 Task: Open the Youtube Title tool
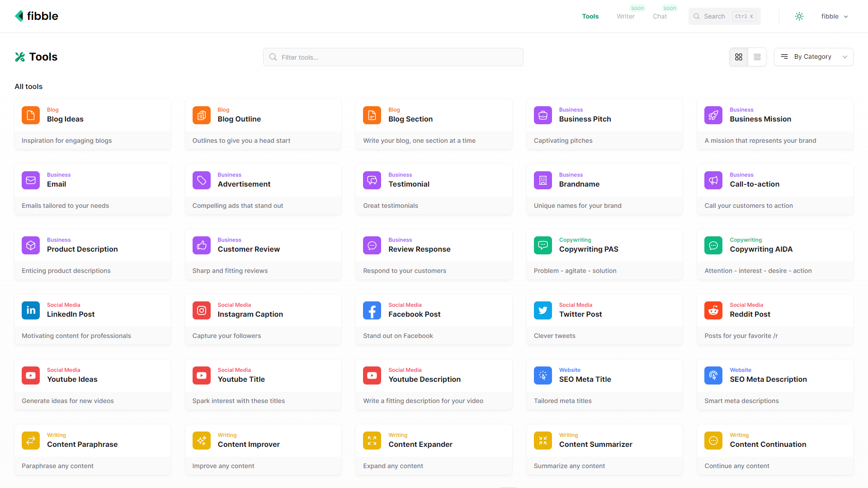point(263,385)
